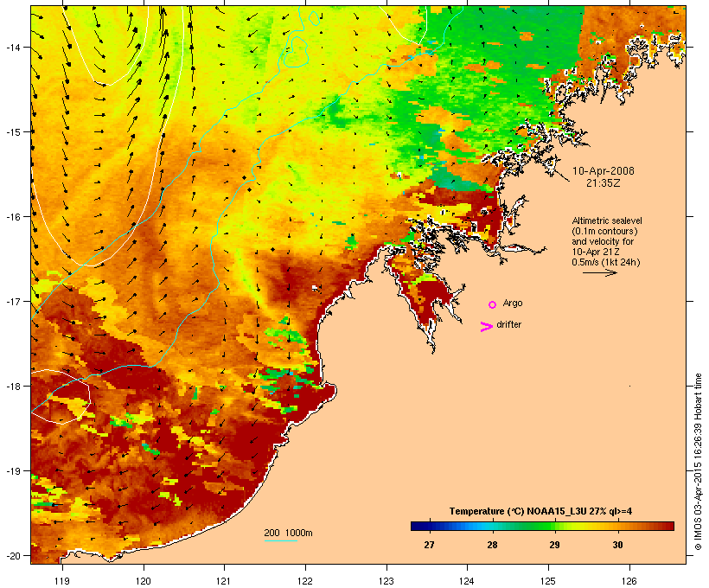The width and height of the screenshot is (709, 588).
Task: Click the latitude axis label '-20'
Action: point(12,555)
